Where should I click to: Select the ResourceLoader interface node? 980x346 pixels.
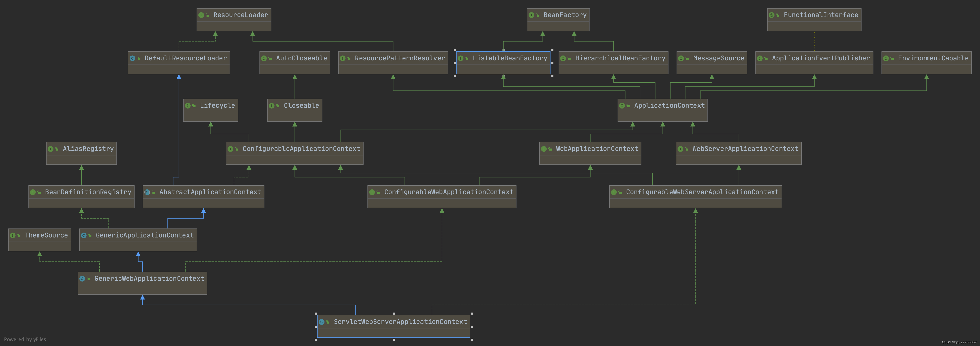234,19
